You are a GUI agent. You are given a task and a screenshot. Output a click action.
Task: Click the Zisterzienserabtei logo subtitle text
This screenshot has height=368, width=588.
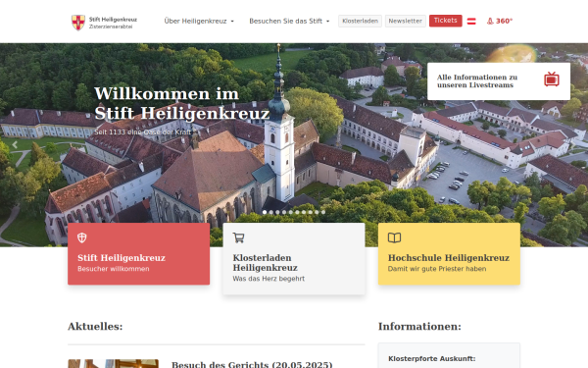pyautogui.click(x=111, y=26)
